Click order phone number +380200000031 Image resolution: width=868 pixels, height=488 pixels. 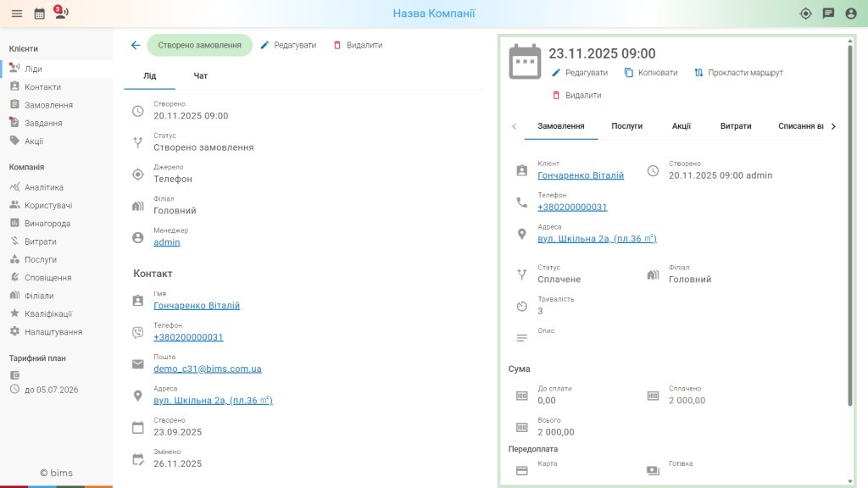572,207
